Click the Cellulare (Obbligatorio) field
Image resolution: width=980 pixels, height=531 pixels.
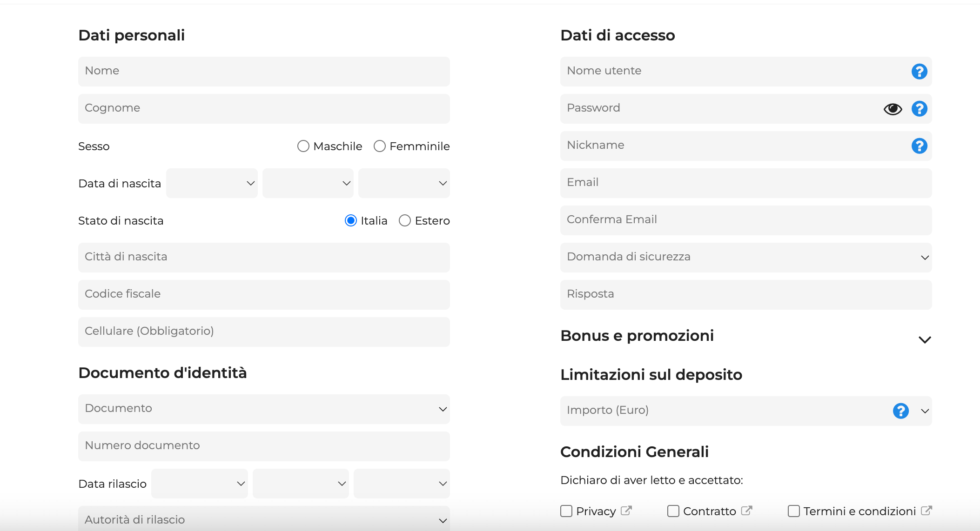point(264,332)
